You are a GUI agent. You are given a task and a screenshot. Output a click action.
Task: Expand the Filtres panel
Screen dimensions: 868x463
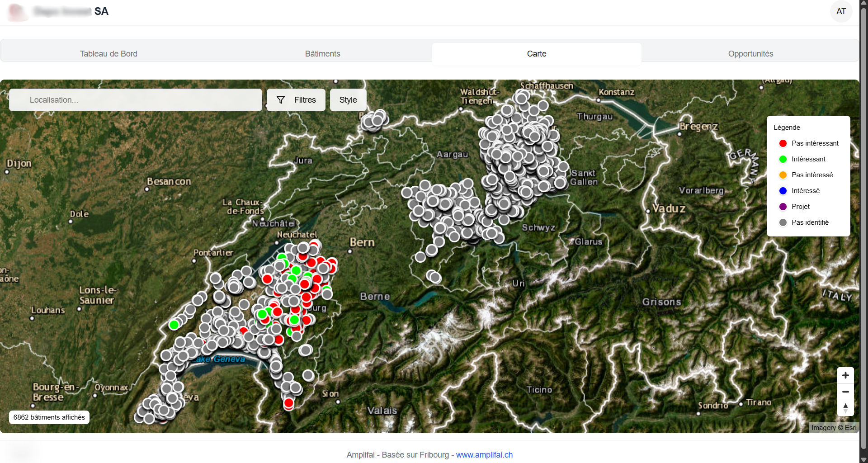296,100
